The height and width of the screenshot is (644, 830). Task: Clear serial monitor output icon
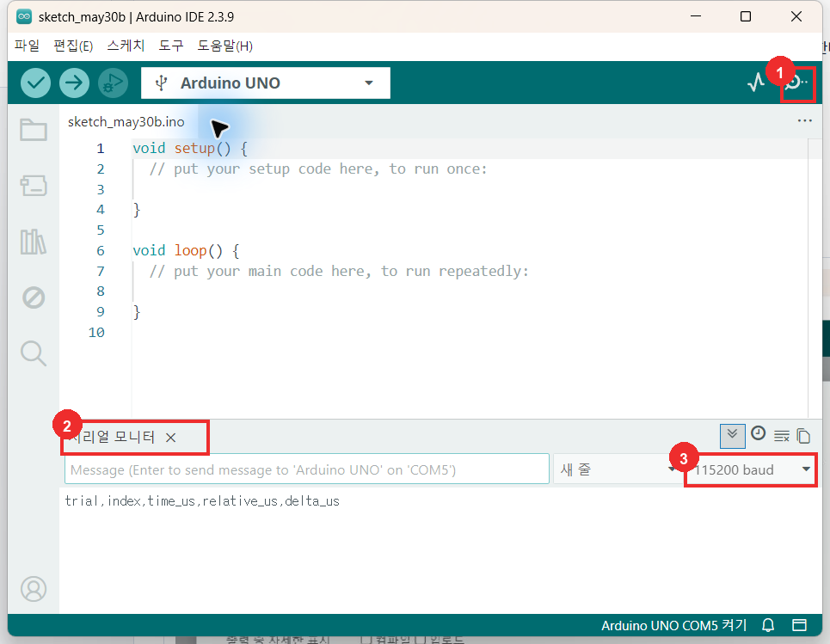(x=781, y=436)
